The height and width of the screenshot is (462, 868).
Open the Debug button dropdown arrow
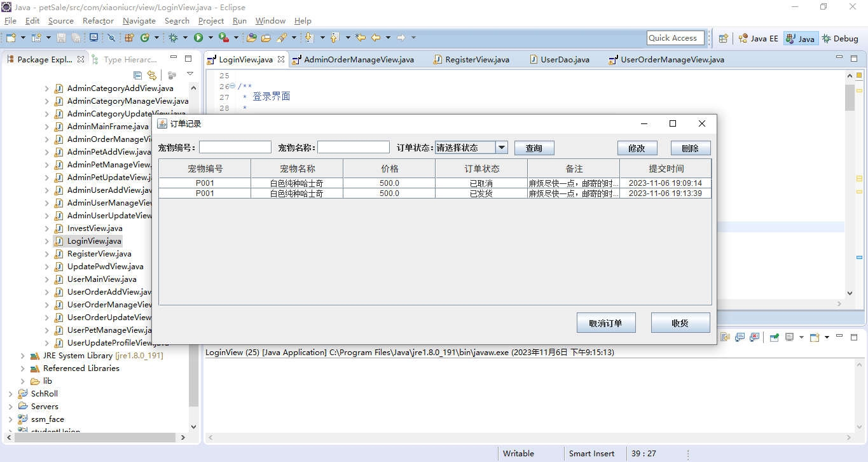[185, 38]
